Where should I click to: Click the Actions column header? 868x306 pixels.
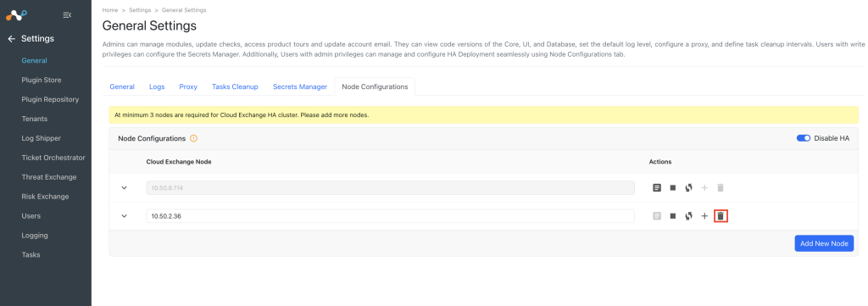[659, 162]
